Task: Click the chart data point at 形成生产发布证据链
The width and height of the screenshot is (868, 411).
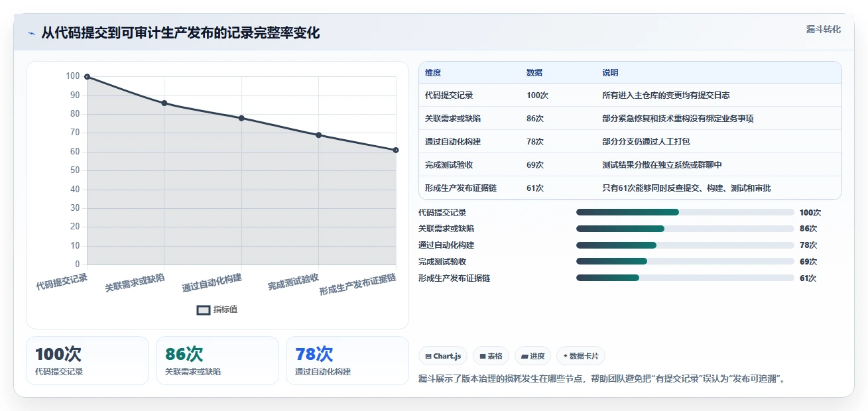Action: tap(396, 150)
